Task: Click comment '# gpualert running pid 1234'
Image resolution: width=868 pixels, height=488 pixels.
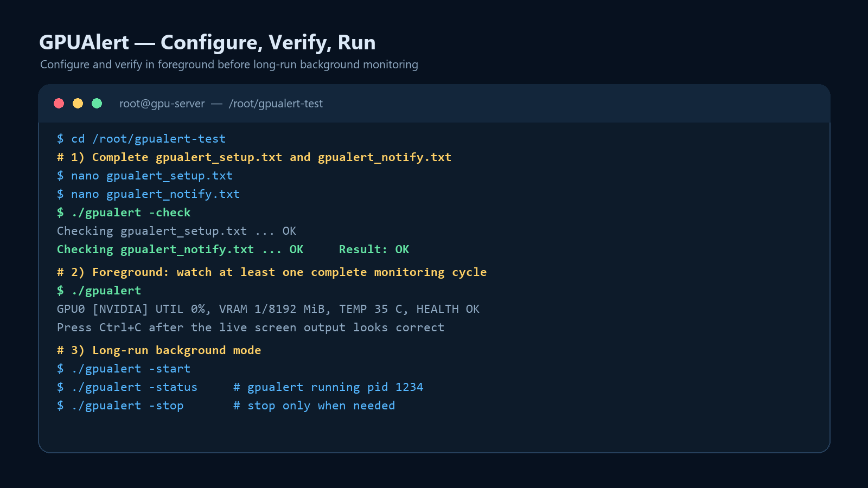Action: [328, 387]
